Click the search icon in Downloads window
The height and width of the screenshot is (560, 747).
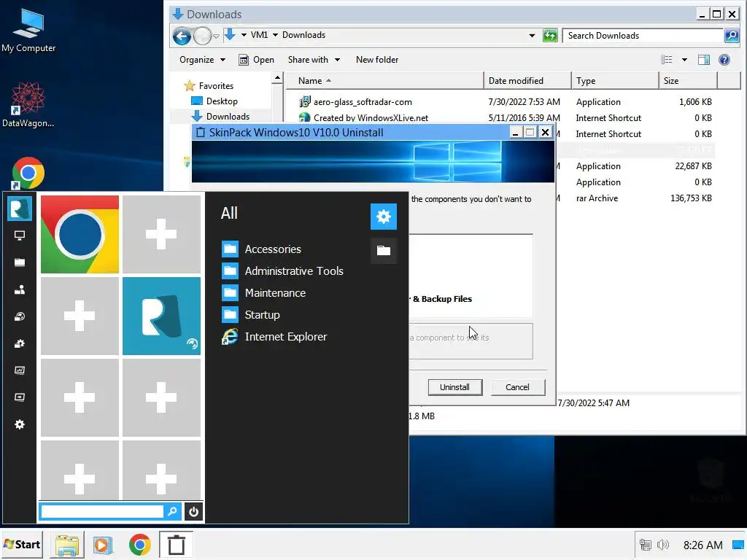731,36
